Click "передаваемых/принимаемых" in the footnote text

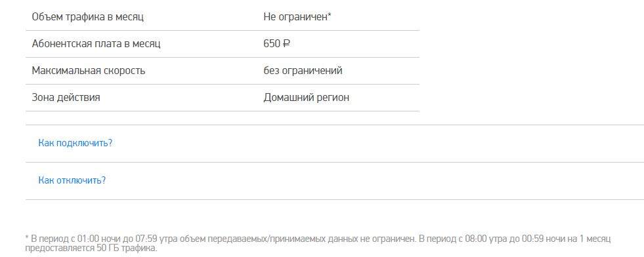[x=266, y=239]
